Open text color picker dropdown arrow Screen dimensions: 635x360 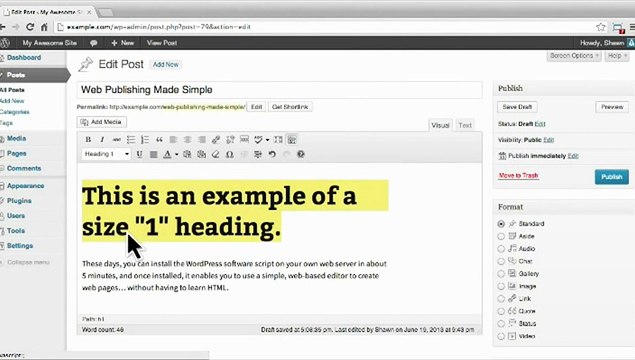click(177, 155)
